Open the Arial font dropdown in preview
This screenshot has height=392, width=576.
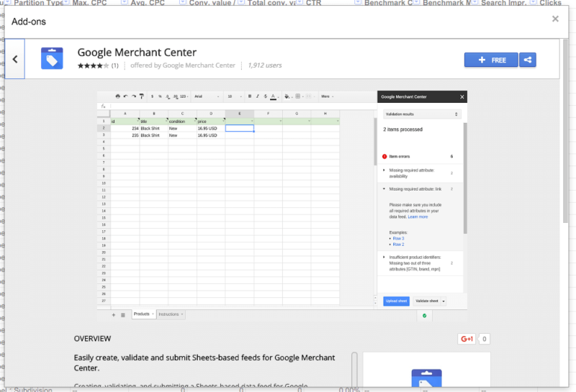(207, 96)
